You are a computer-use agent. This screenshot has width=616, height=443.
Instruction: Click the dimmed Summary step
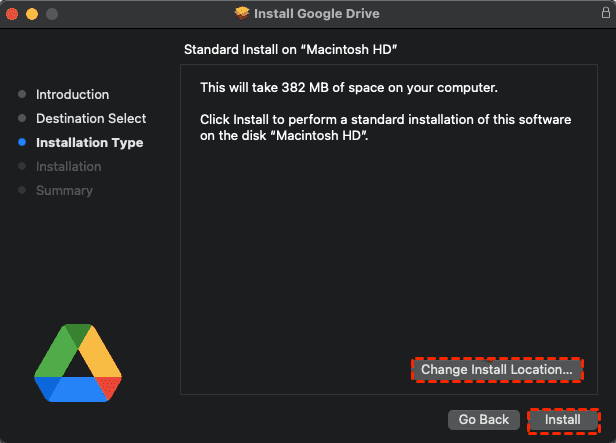point(64,191)
